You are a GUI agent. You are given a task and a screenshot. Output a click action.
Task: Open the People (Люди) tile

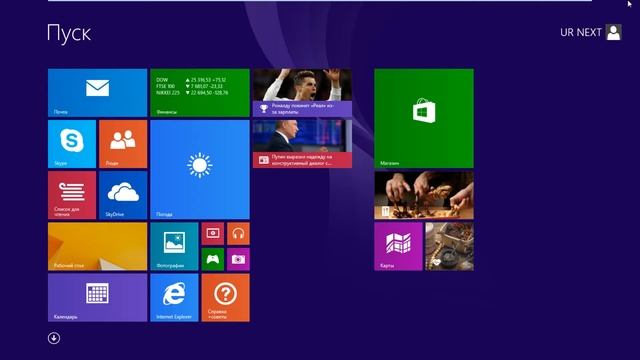point(123,144)
